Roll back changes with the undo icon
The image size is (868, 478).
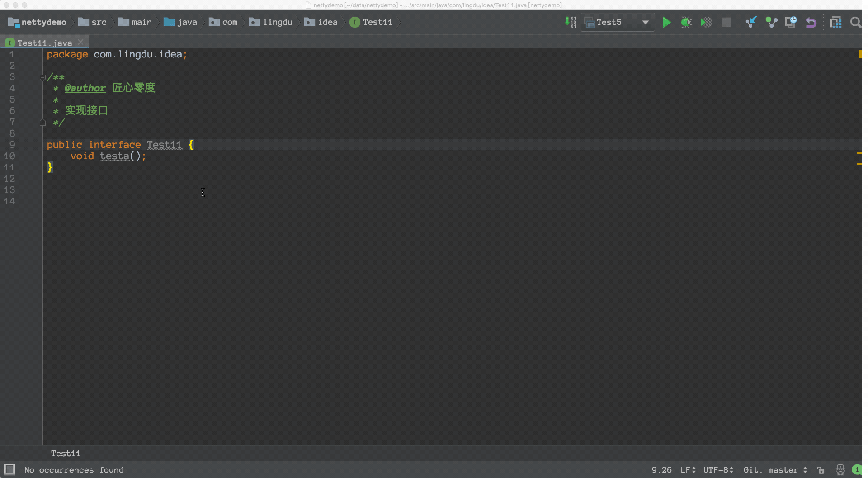tap(811, 22)
